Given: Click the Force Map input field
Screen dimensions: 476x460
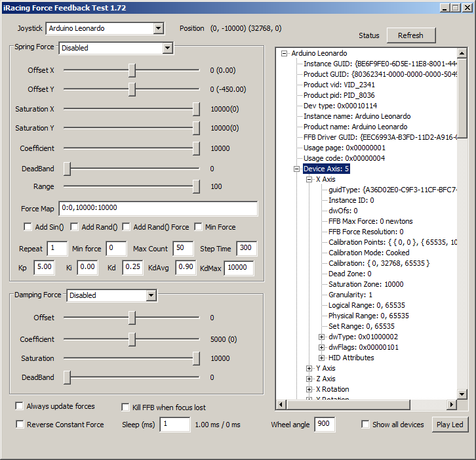Looking at the screenshot, I should tap(158, 209).
